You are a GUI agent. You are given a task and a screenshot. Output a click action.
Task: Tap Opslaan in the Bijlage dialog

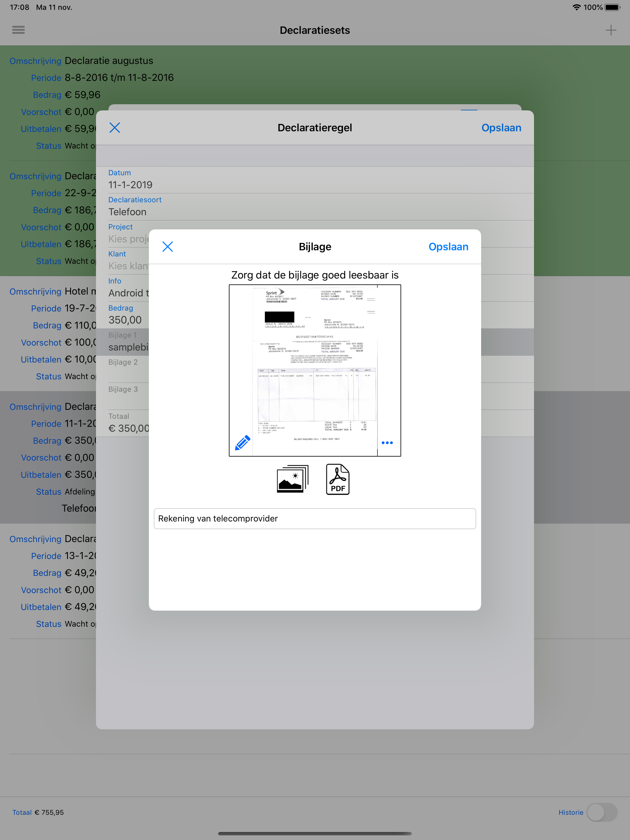point(449,247)
